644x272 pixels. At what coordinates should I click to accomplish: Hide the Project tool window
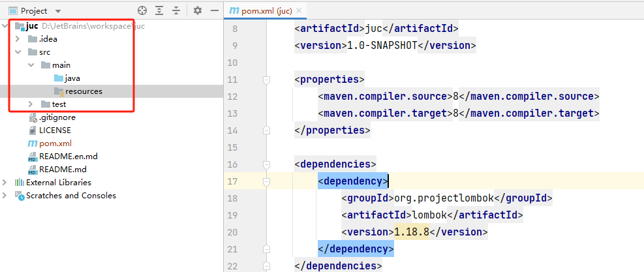pos(215,10)
